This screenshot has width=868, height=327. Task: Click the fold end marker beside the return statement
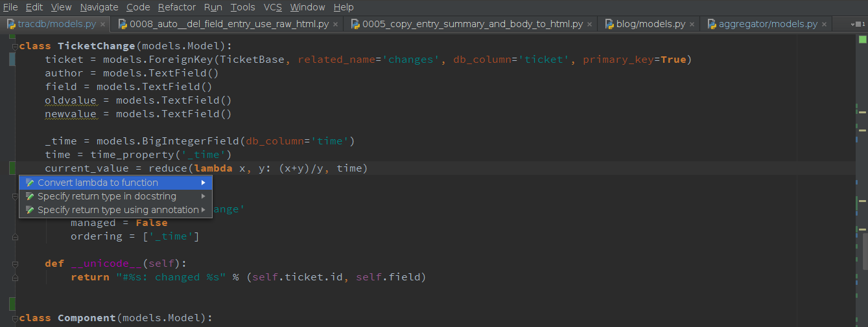[x=14, y=278]
